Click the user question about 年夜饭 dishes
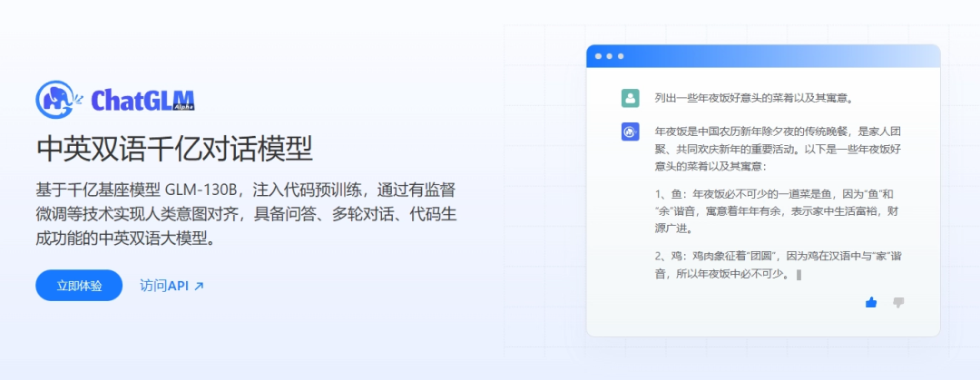Image resolution: width=980 pixels, height=380 pixels. click(x=753, y=98)
